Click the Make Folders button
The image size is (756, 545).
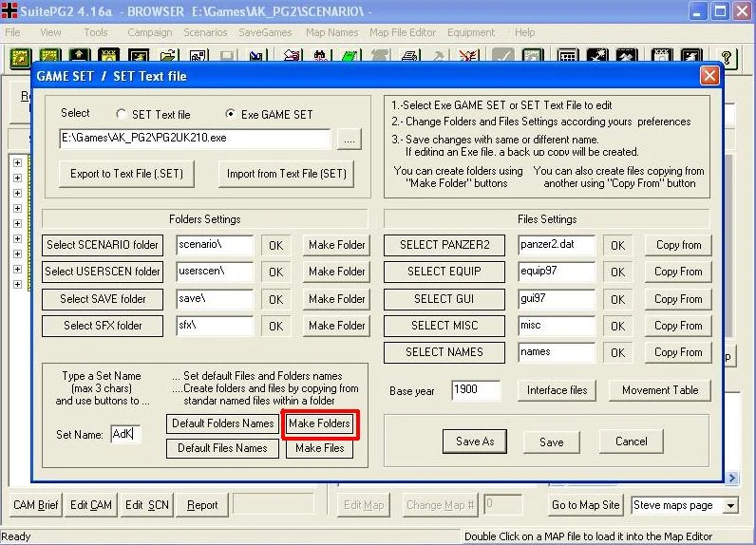[x=320, y=423]
